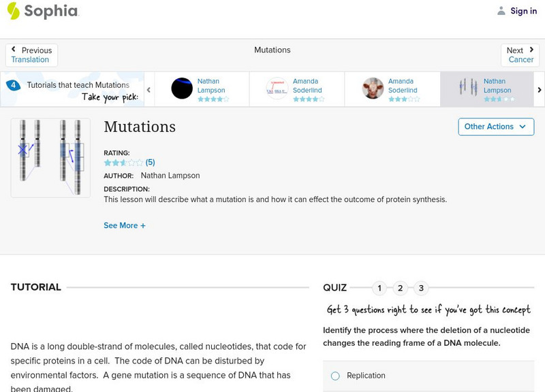This screenshot has height=392, width=545.
Task: Click the carousel right arrow
Action: click(539, 89)
